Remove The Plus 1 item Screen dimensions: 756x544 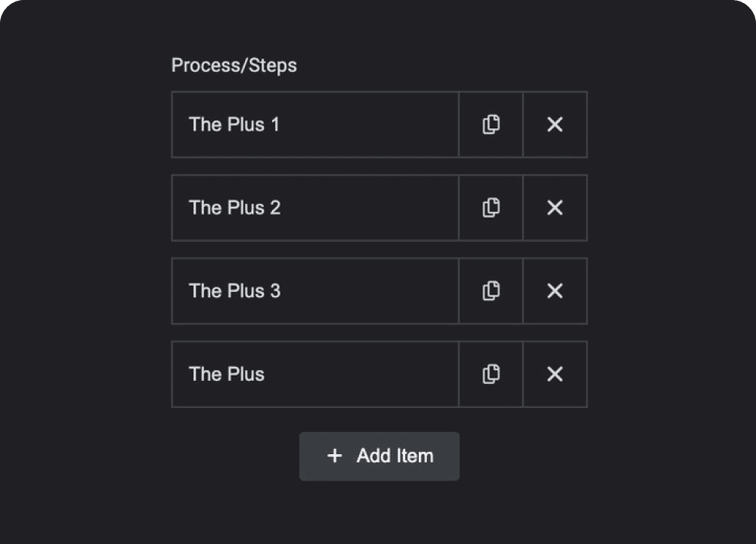pyautogui.click(x=555, y=125)
